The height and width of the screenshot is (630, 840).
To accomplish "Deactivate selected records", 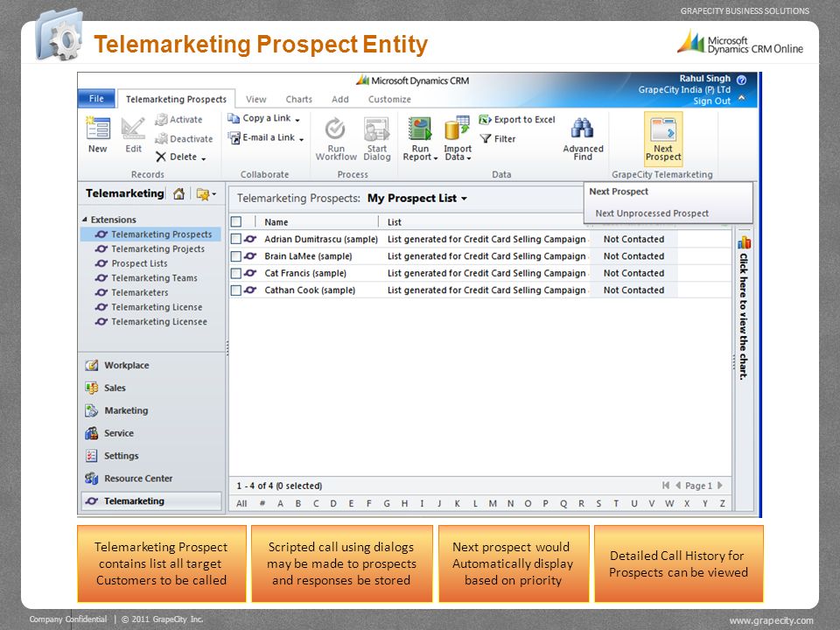I will coord(184,139).
